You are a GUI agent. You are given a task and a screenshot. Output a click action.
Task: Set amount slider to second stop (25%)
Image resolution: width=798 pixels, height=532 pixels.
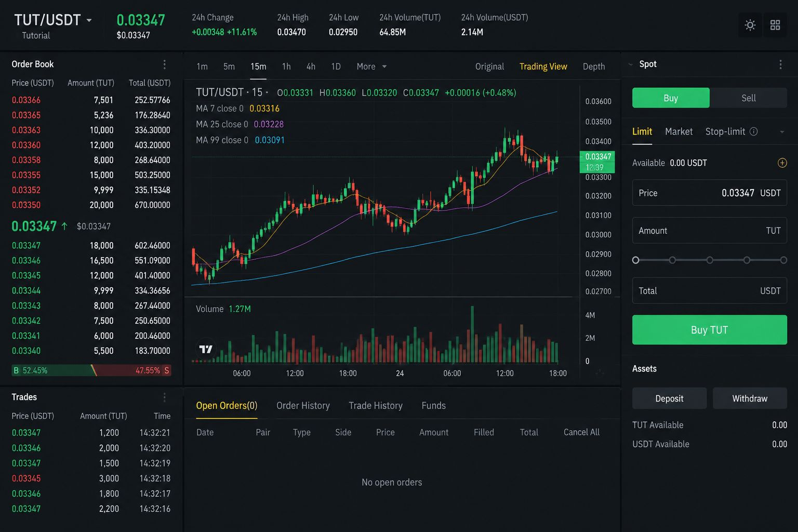[672, 260]
